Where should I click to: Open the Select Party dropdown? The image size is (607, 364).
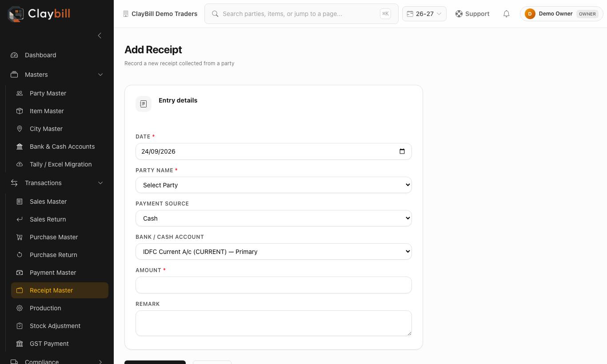click(274, 185)
